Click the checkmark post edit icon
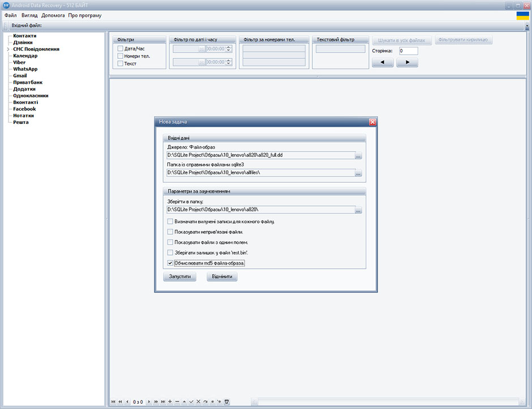This screenshot has height=409, width=532. coord(191,402)
